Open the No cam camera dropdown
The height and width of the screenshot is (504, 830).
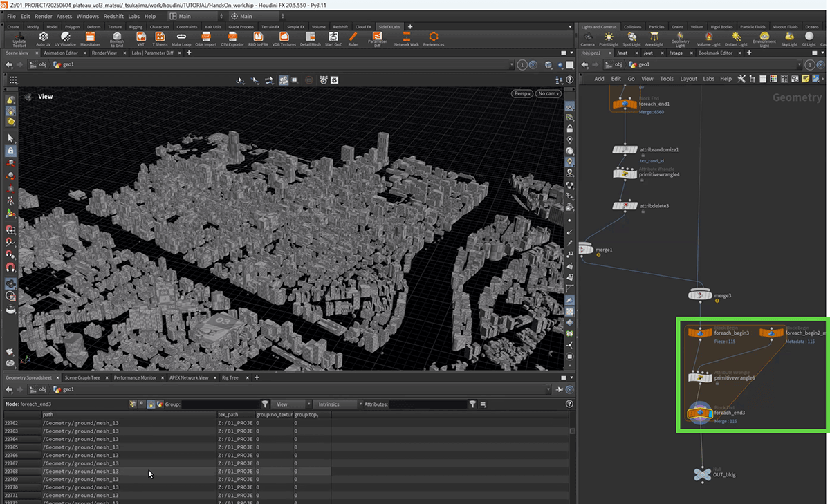click(x=548, y=93)
